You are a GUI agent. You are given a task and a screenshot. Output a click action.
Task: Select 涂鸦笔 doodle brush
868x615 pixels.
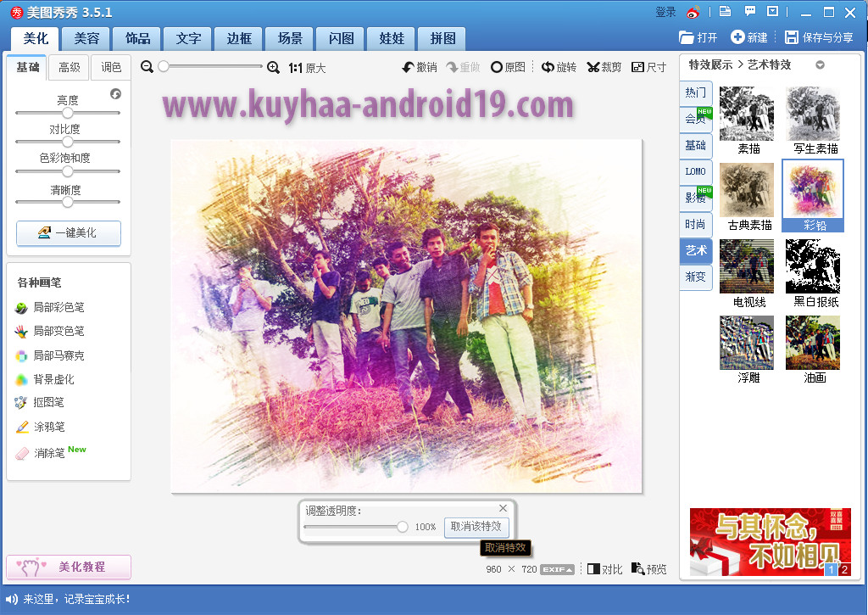point(40,427)
